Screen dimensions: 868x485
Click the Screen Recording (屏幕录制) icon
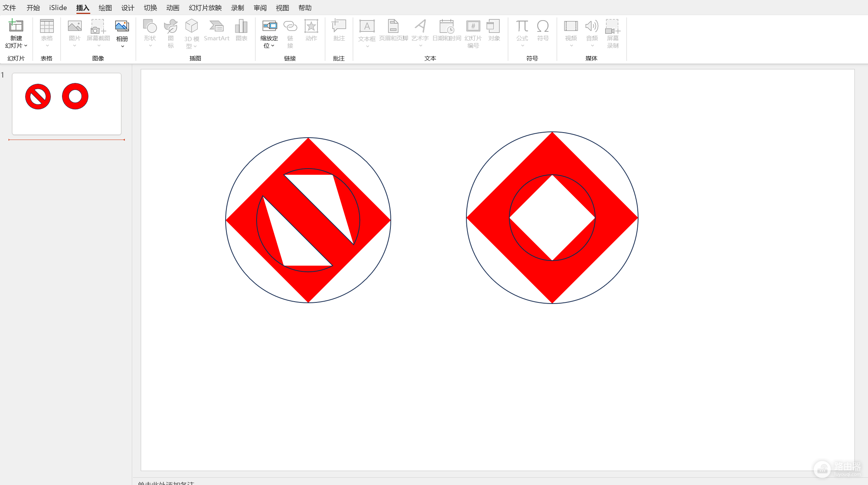613,26
